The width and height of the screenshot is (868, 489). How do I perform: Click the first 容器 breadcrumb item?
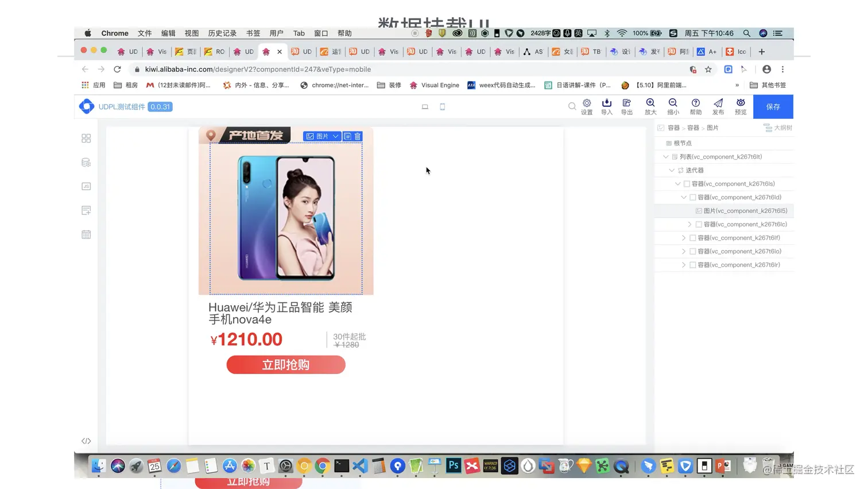click(673, 128)
